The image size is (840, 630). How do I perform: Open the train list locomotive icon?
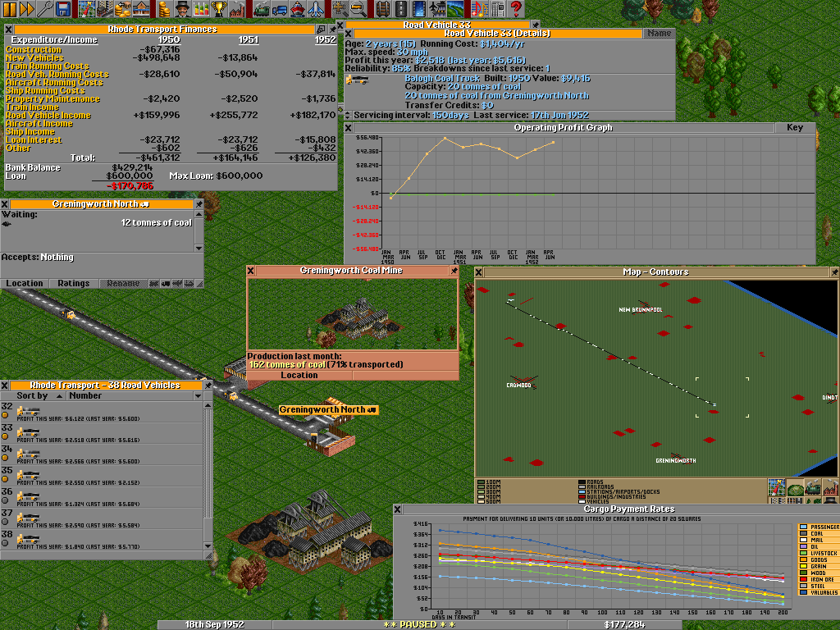coord(261,8)
